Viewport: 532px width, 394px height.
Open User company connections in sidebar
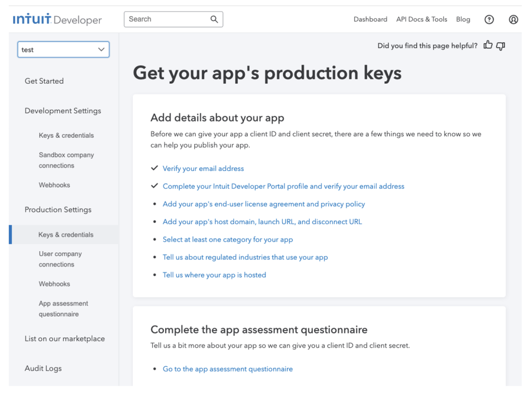tap(60, 259)
